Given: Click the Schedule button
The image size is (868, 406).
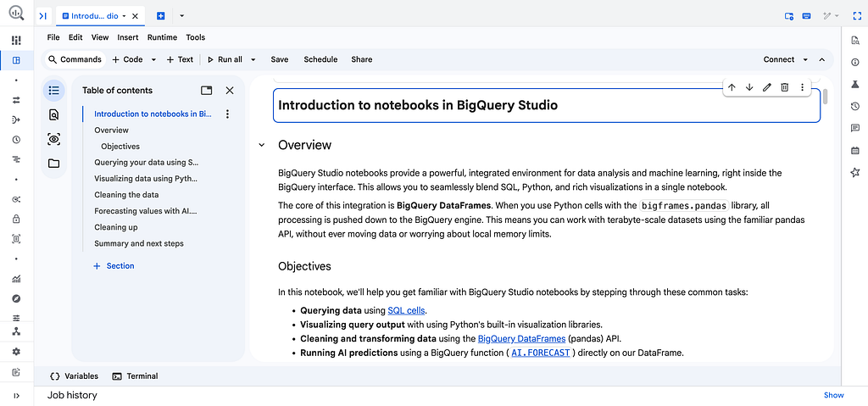Looking at the screenshot, I should point(320,59).
